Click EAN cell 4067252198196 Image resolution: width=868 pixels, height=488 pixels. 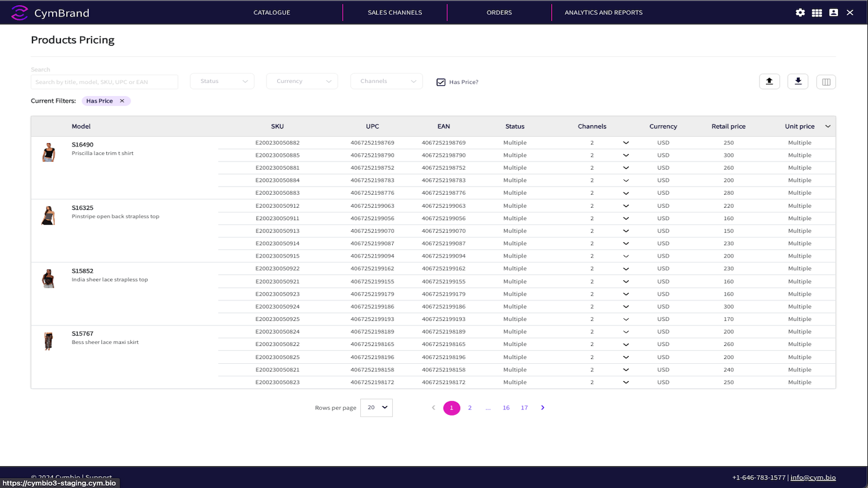[x=444, y=357]
